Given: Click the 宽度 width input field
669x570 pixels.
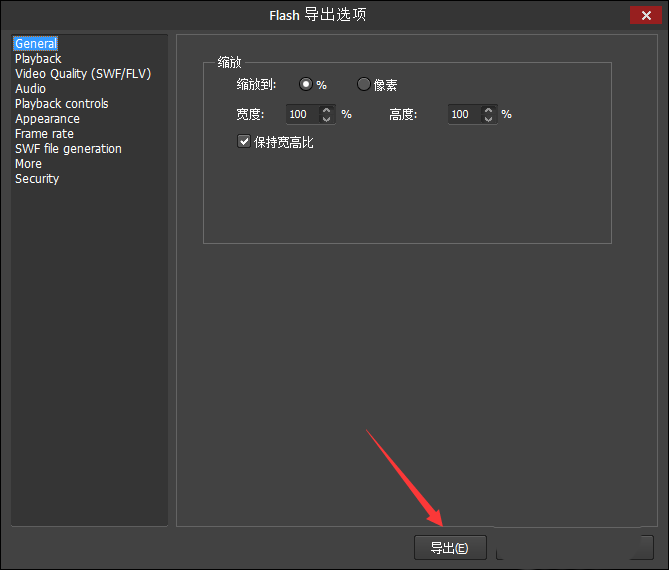Looking at the screenshot, I should point(303,114).
